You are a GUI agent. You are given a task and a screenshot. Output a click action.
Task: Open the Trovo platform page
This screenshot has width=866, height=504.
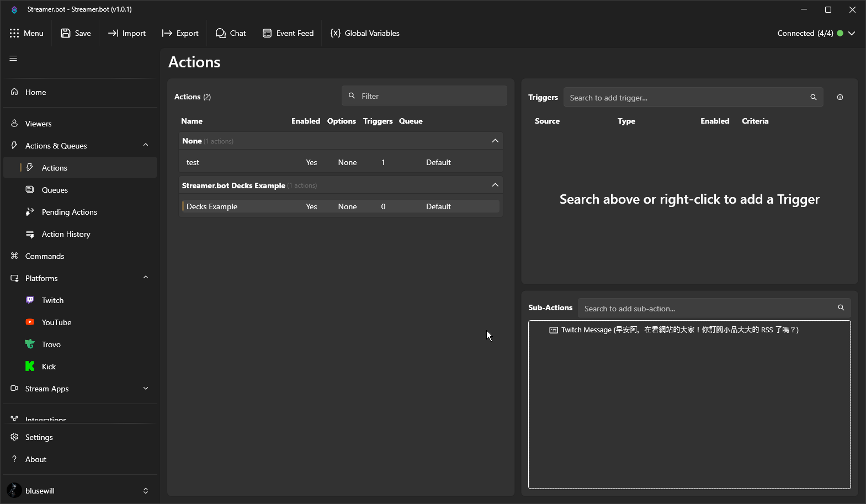[51, 344]
